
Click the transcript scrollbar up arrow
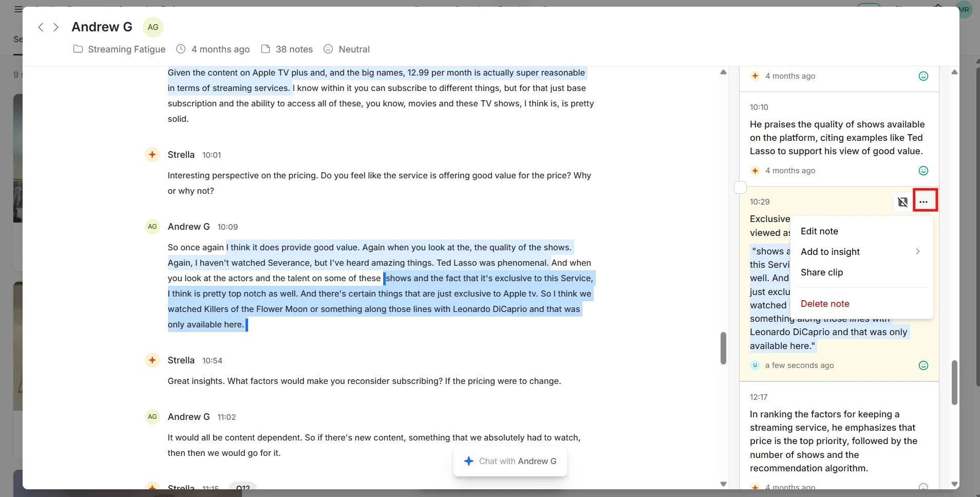[723, 72]
